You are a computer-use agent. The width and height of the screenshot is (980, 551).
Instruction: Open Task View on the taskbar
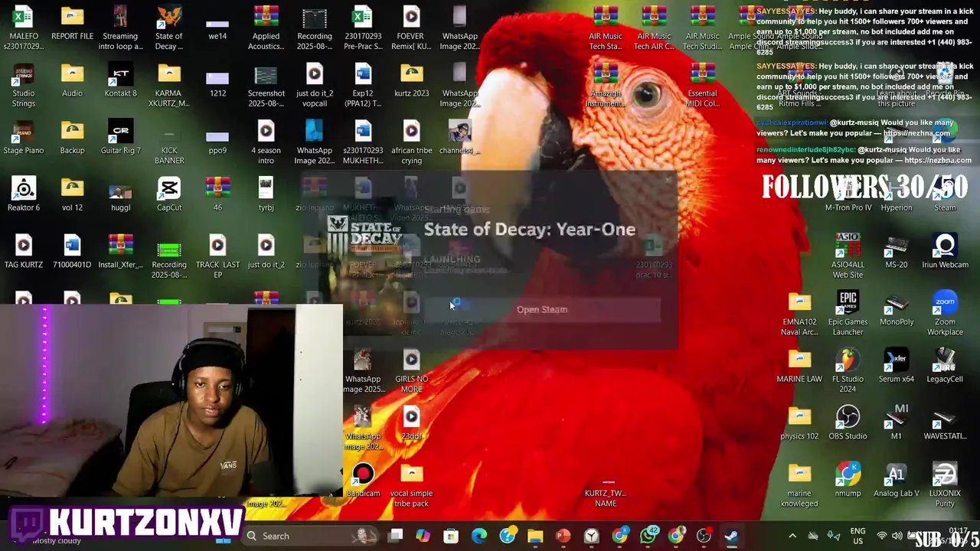pos(395,536)
